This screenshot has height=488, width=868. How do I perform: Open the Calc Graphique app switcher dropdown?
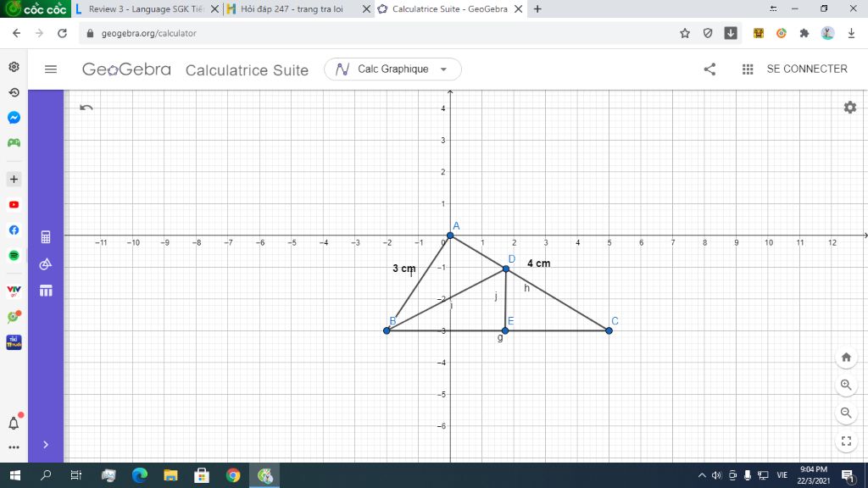pos(392,69)
